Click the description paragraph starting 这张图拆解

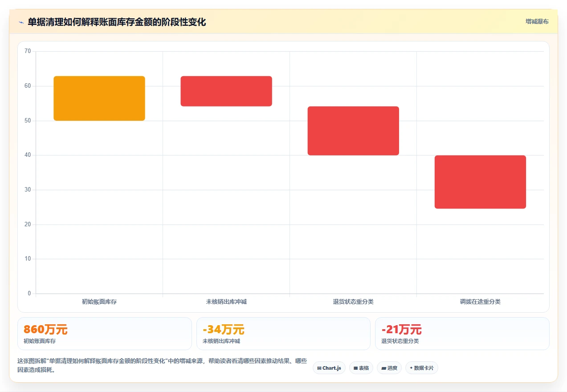click(x=162, y=365)
